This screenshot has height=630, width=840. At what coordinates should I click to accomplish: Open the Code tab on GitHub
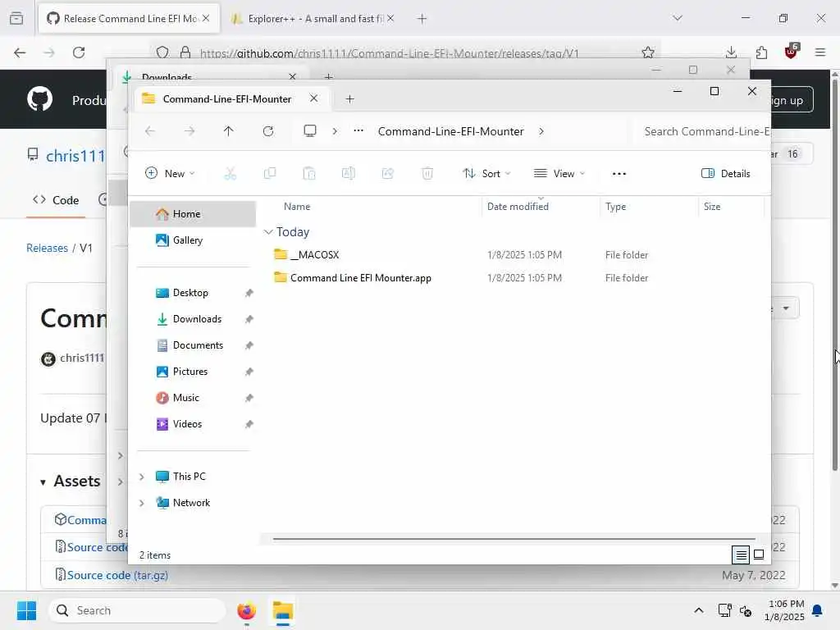56,200
